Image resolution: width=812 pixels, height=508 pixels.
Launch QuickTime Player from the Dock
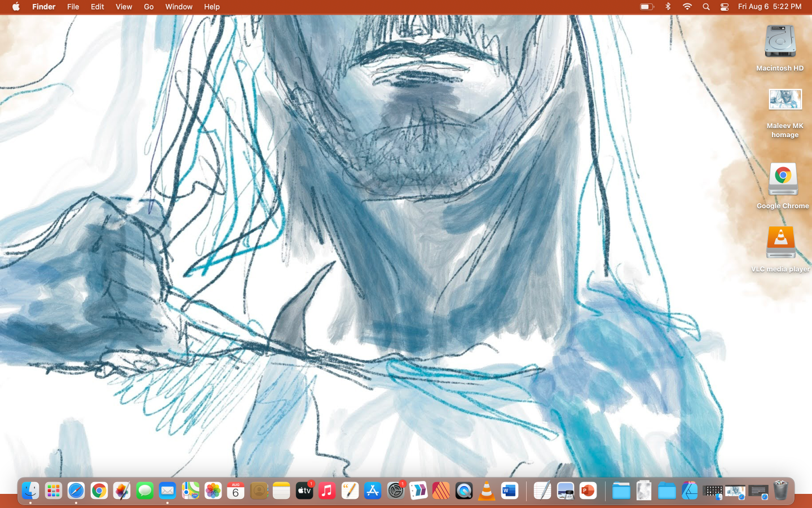(464, 491)
